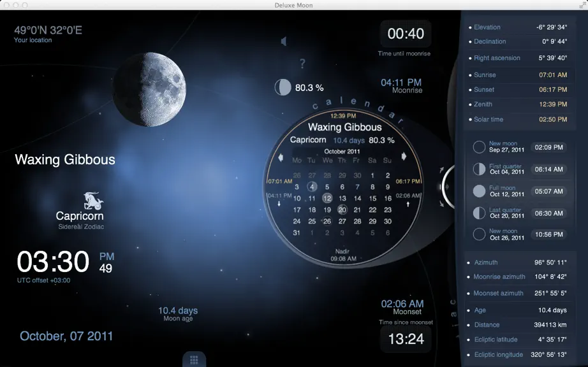Select October 20 in the calendar

342,210
